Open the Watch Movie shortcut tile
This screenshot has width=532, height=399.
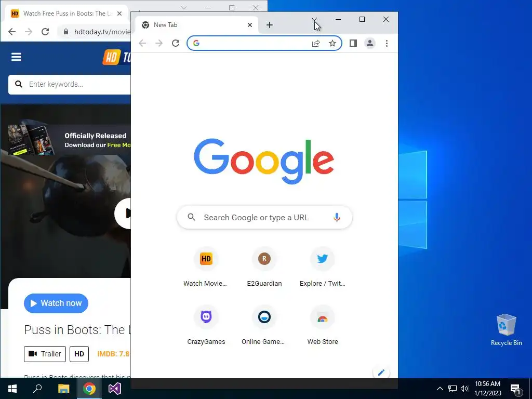[206, 268]
